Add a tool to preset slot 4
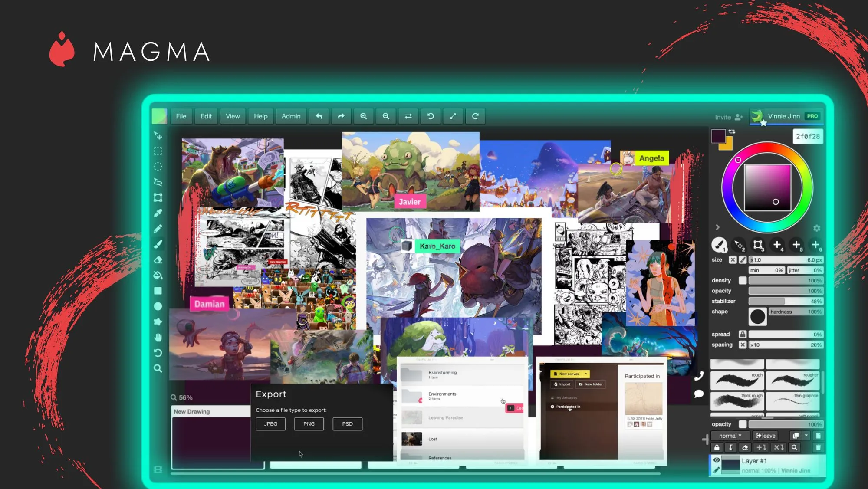This screenshot has height=489, width=868. click(777, 245)
